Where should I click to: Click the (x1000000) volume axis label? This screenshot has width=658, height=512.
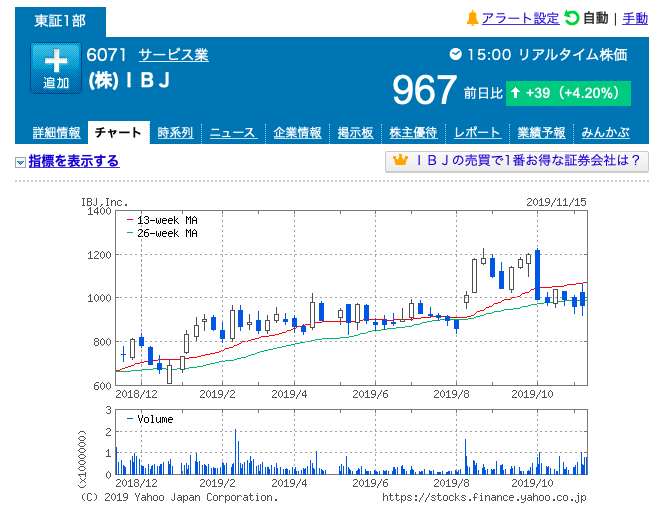coord(82,459)
